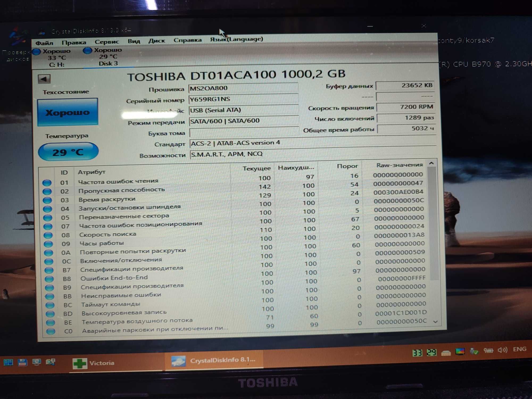This screenshot has width=532, height=399.
Task: Click the 23652 KB buffer size value
Action: 405,85
